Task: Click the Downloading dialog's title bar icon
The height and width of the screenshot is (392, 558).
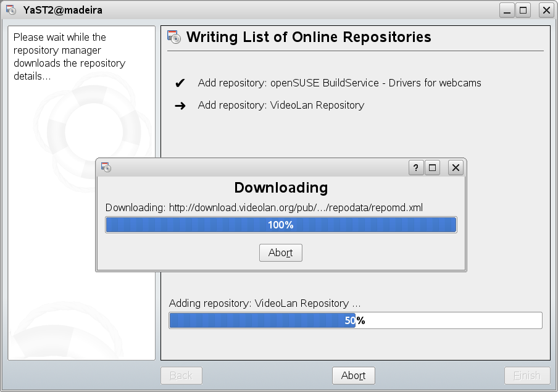Action: (106, 167)
